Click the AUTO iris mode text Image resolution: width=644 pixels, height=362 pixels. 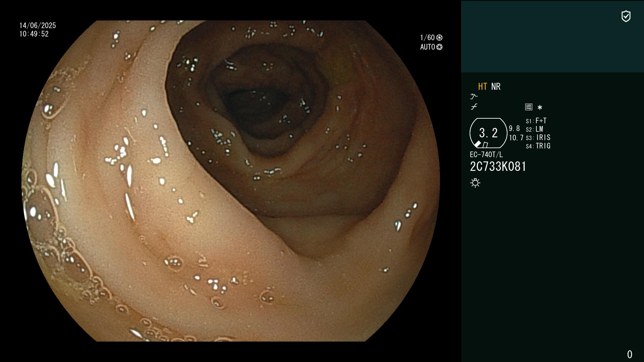click(428, 47)
